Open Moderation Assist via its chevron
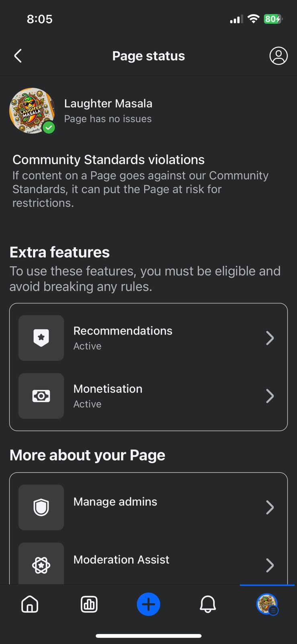Image resolution: width=297 pixels, height=644 pixels. click(270, 565)
